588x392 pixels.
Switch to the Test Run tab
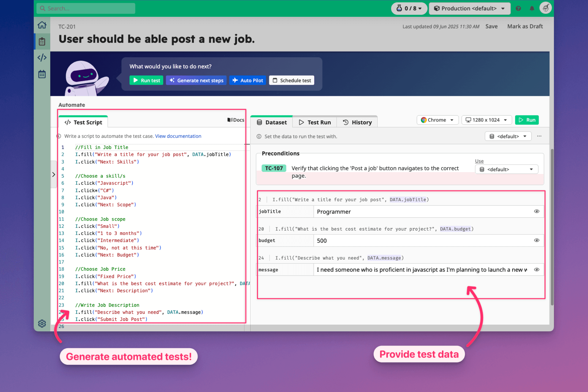(x=315, y=122)
